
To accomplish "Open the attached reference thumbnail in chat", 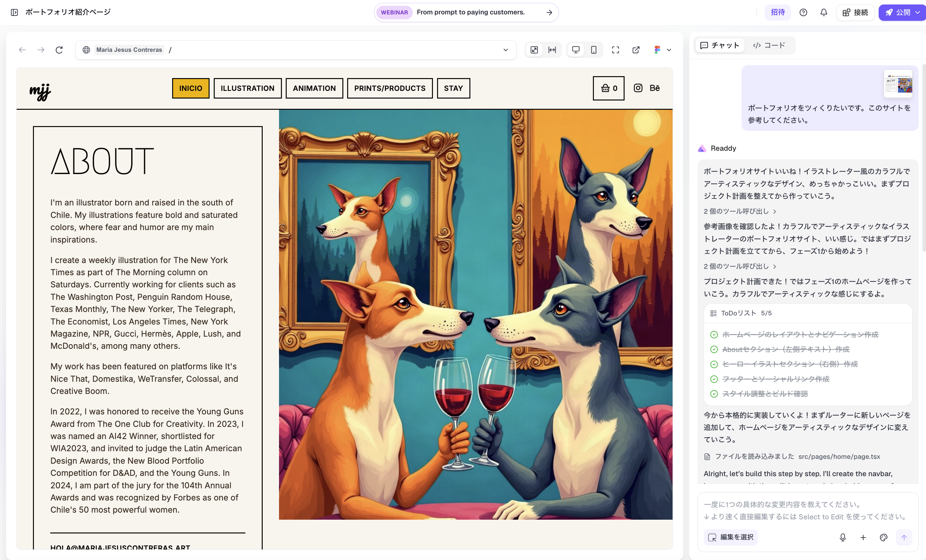I will (x=898, y=84).
